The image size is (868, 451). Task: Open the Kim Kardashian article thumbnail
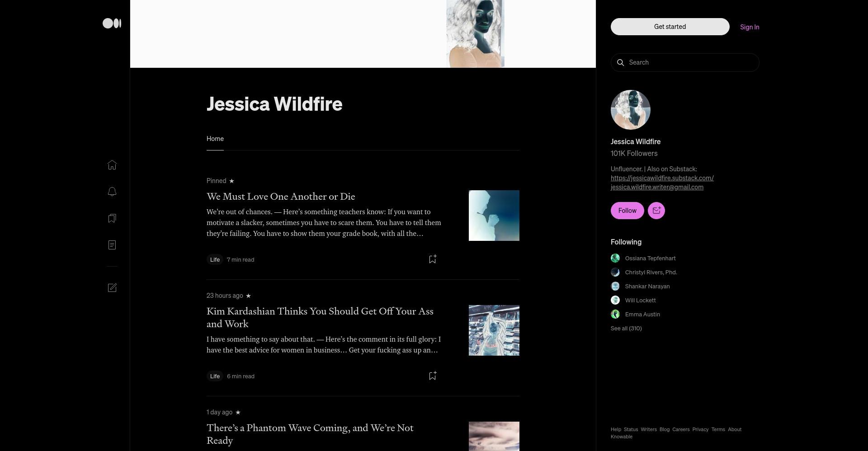494,330
